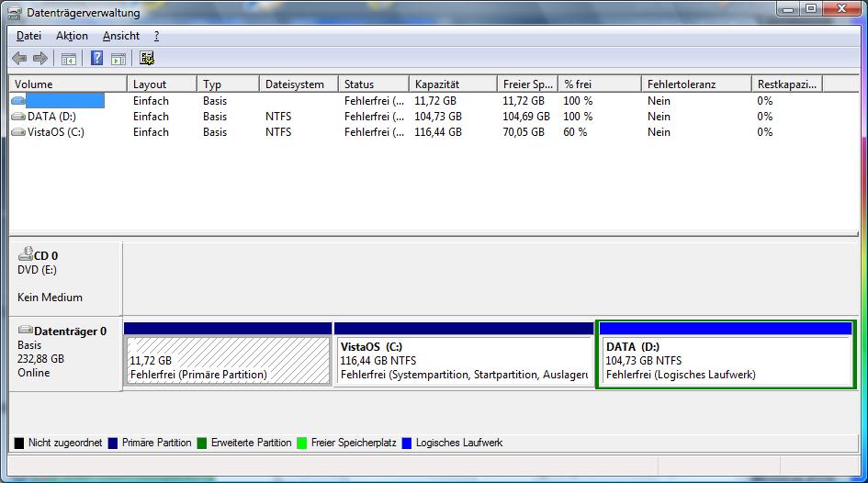Screen dimensions: 868x483
Task: Open the Ansicht menu
Action: pyautogui.click(x=120, y=36)
